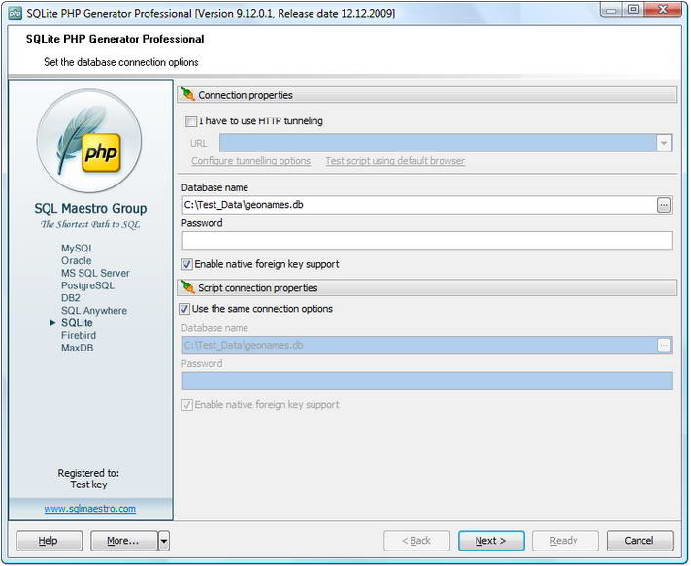Image resolution: width=691 pixels, height=566 pixels.
Task: Go back with the Back button
Action: tap(416, 541)
